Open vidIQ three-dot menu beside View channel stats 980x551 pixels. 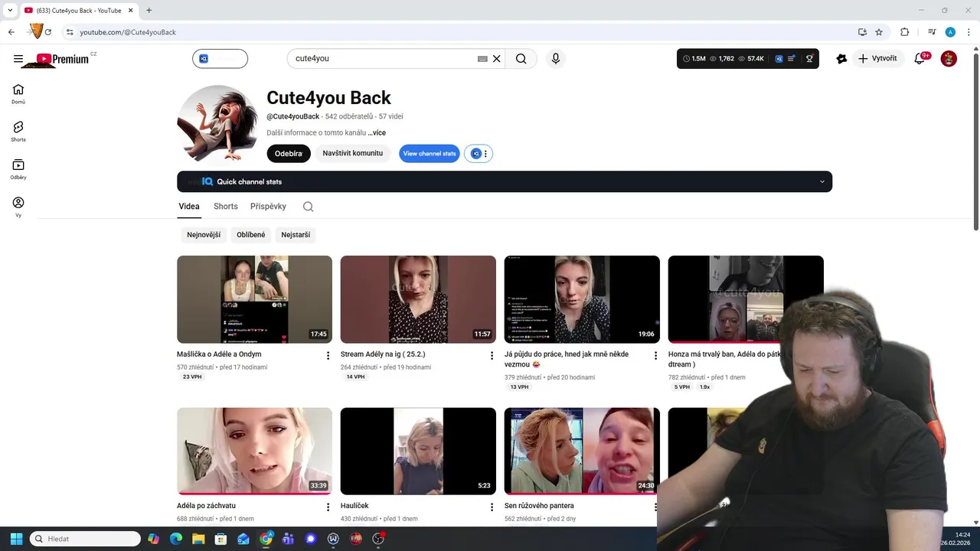(485, 154)
